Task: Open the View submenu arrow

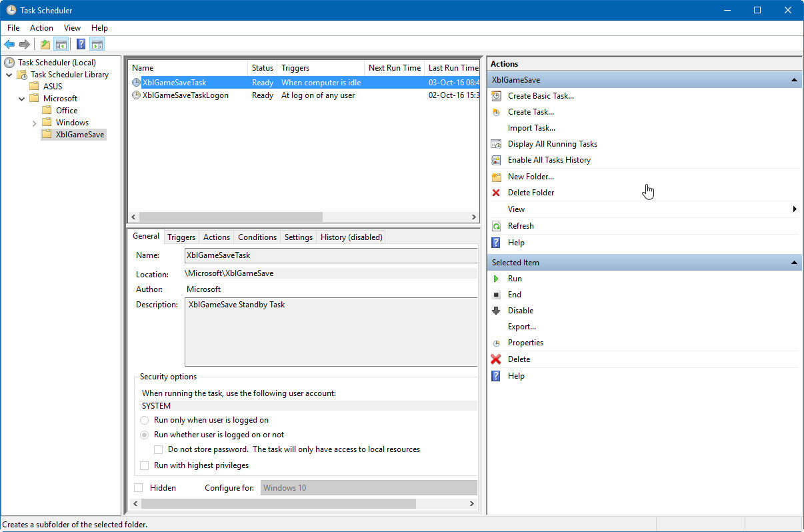Action: [x=795, y=209]
